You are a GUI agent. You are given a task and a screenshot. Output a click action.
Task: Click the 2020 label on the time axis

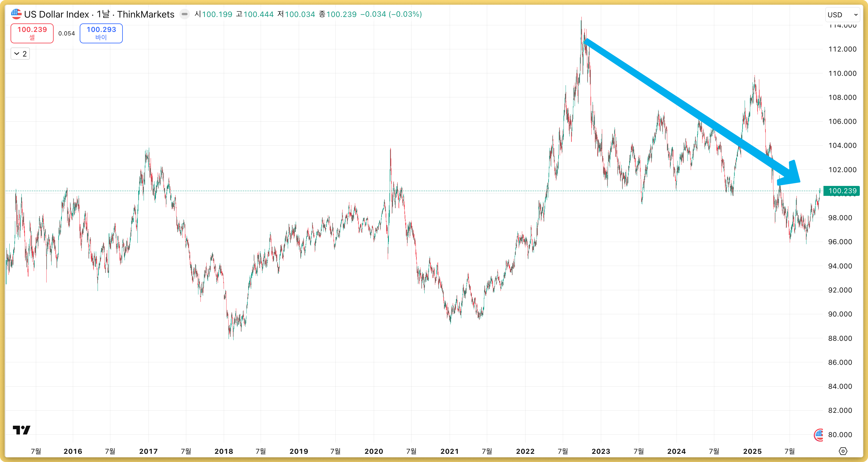[374, 451]
